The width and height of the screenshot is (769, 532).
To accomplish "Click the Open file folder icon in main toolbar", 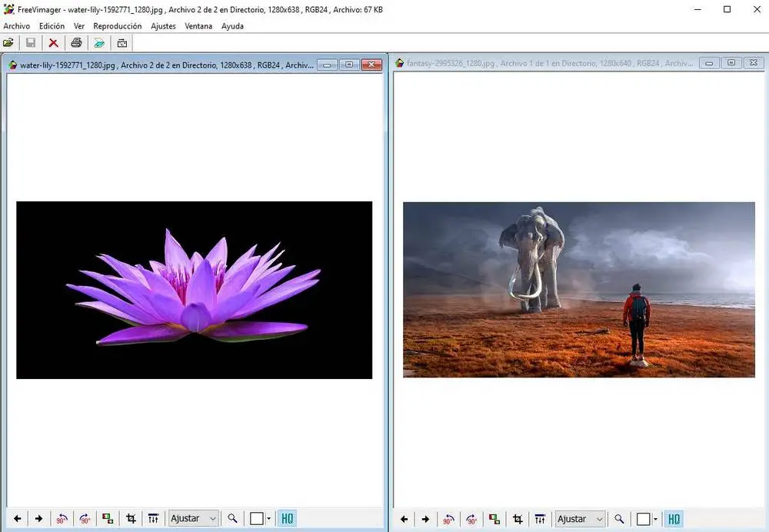I will coord(8,43).
